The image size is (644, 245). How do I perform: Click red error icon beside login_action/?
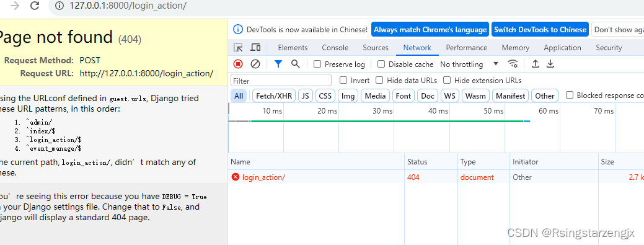point(236,177)
